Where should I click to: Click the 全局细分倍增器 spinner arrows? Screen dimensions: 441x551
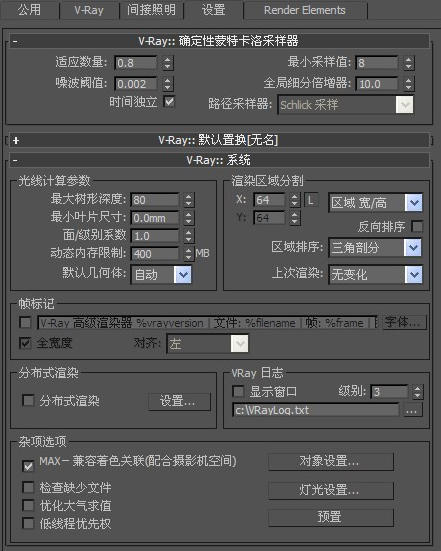[408, 84]
